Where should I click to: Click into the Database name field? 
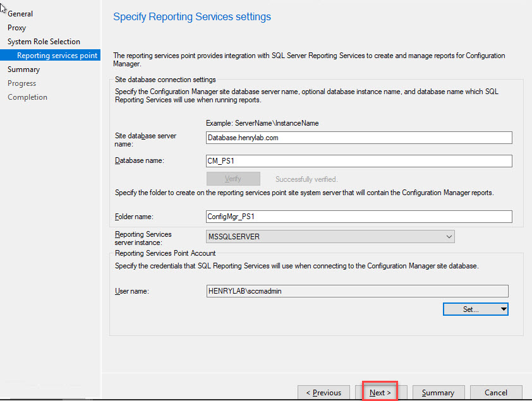pyautogui.click(x=358, y=161)
